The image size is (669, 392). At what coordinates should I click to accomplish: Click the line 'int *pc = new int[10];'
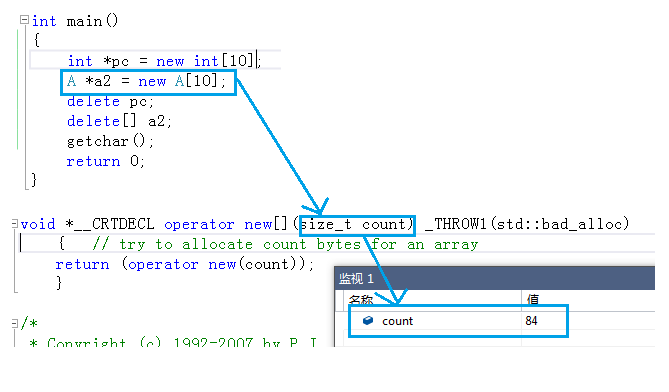tap(164, 61)
